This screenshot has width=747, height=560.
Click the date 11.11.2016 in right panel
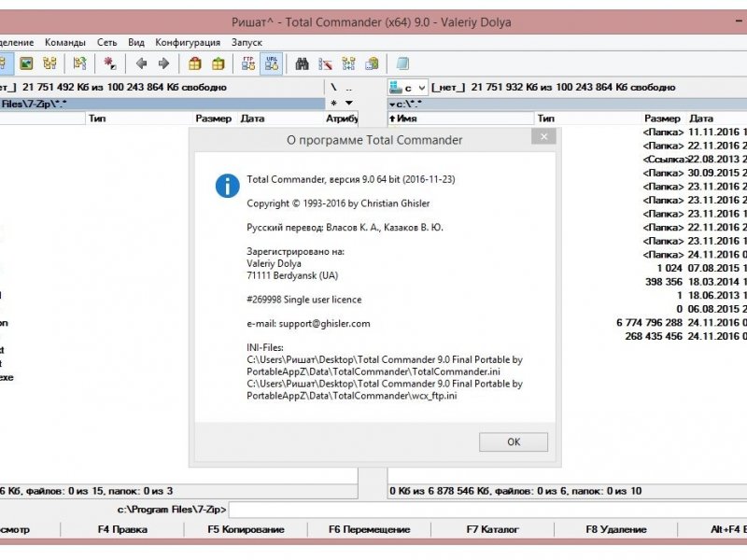click(713, 132)
